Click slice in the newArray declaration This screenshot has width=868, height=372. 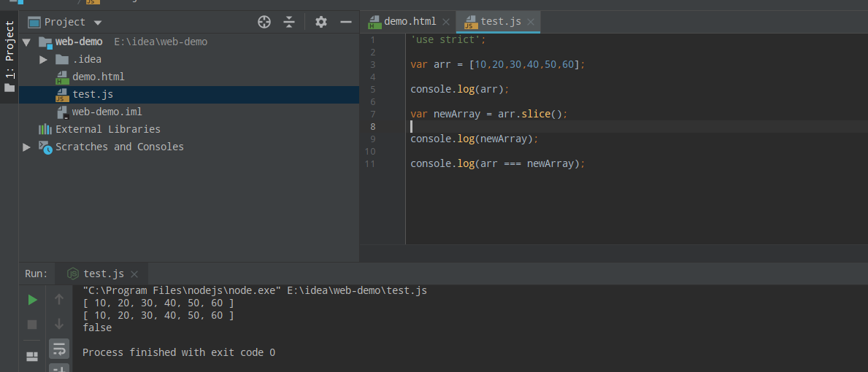click(x=535, y=114)
